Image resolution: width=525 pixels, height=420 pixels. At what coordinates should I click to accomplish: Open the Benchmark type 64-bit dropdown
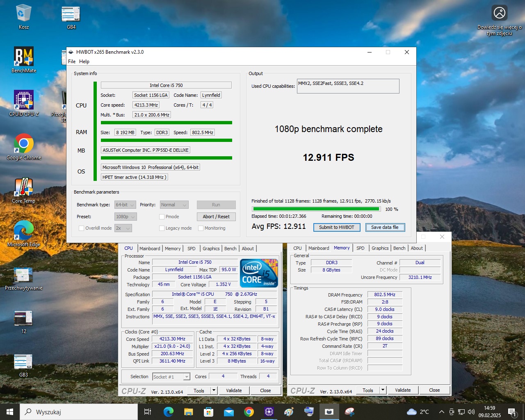pyautogui.click(x=126, y=205)
